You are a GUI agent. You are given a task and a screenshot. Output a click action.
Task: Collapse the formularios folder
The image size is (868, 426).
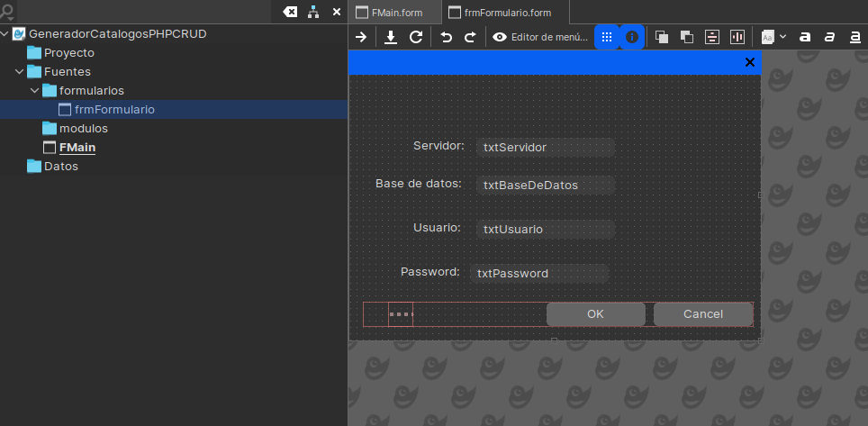[35, 90]
